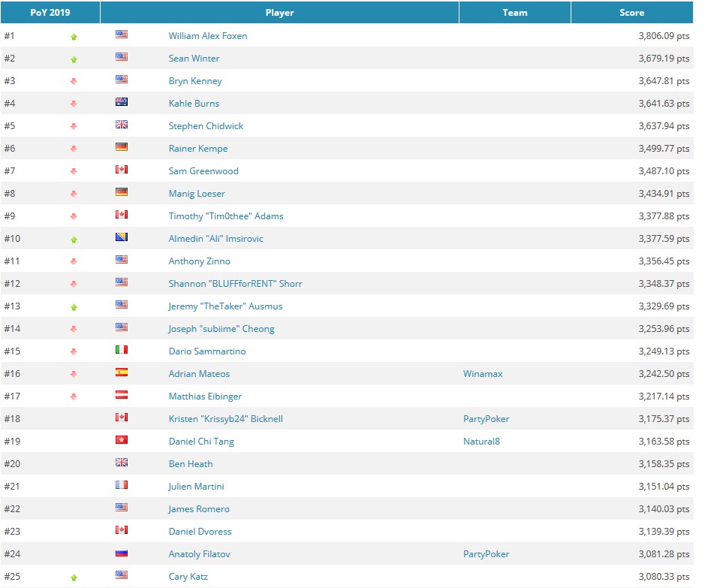Select the Bryn Kenney player link
The height and width of the screenshot is (588, 705).
coord(195,81)
